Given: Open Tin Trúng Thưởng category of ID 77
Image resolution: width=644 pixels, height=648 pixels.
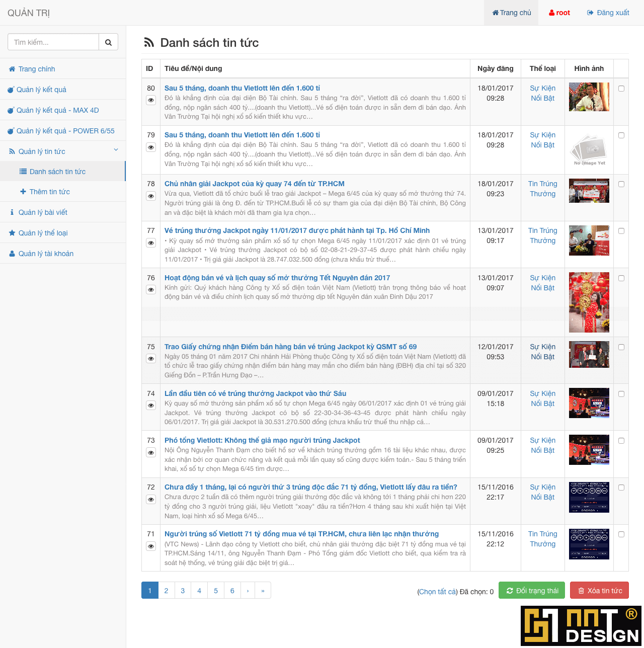Looking at the screenshot, I should pos(542,235).
